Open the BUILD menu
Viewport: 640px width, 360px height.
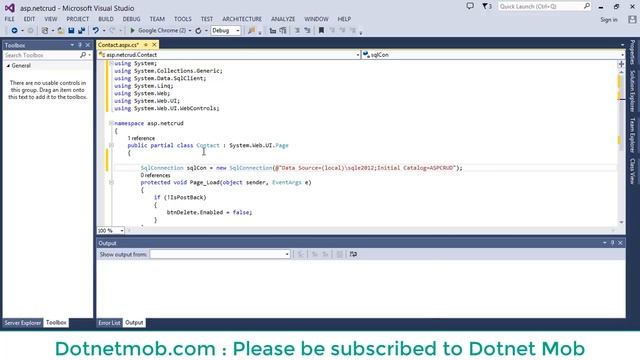point(106,19)
